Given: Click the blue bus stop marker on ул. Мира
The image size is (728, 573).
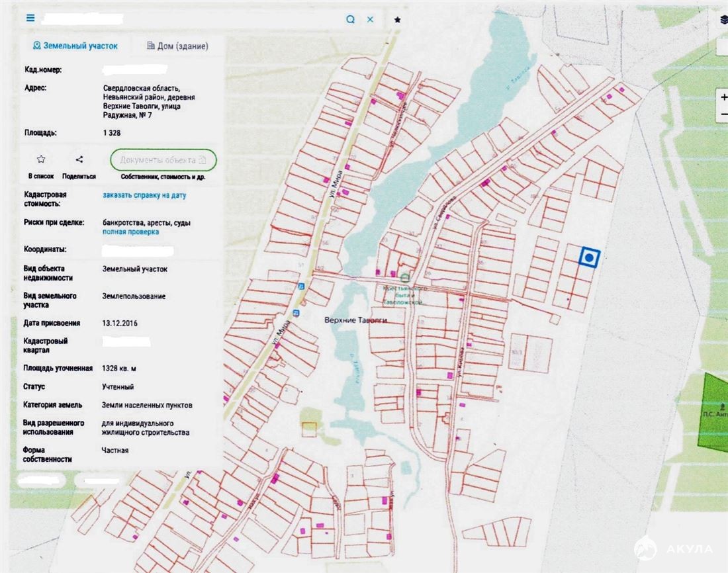Looking at the screenshot, I should [x=300, y=286].
